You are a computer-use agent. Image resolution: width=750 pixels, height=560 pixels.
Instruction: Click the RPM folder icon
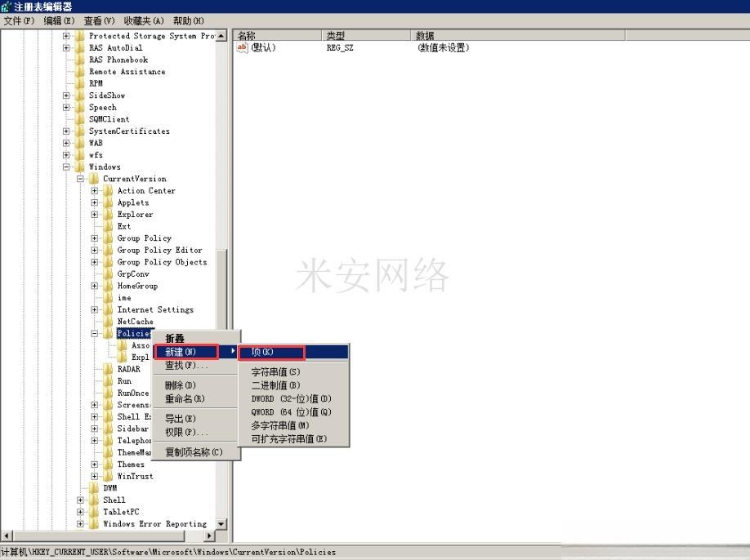[80, 83]
